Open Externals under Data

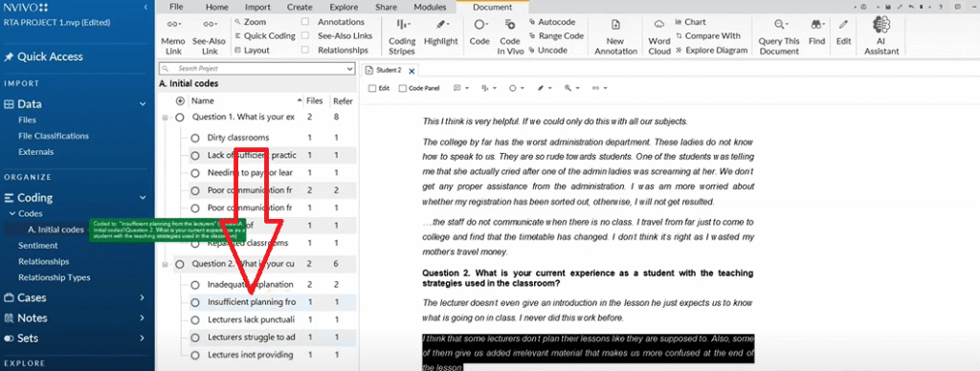(x=35, y=152)
